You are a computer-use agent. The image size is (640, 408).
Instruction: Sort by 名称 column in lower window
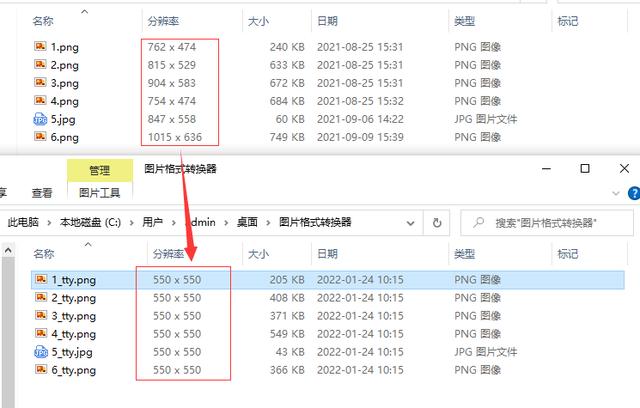(x=44, y=254)
